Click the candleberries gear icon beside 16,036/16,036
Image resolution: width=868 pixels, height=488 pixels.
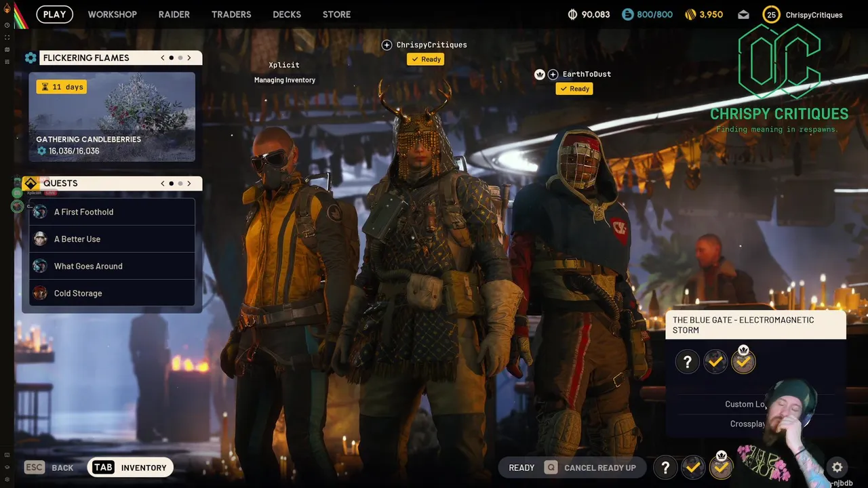41,151
